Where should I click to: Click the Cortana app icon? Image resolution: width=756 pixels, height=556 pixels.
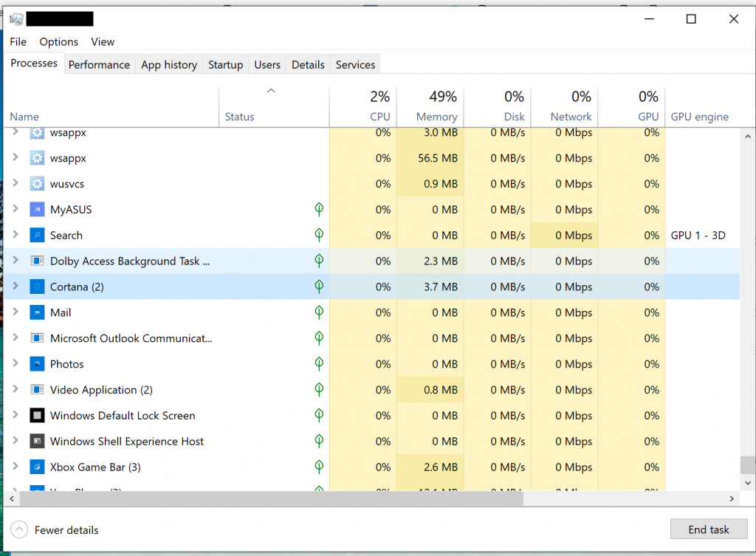pos(37,287)
